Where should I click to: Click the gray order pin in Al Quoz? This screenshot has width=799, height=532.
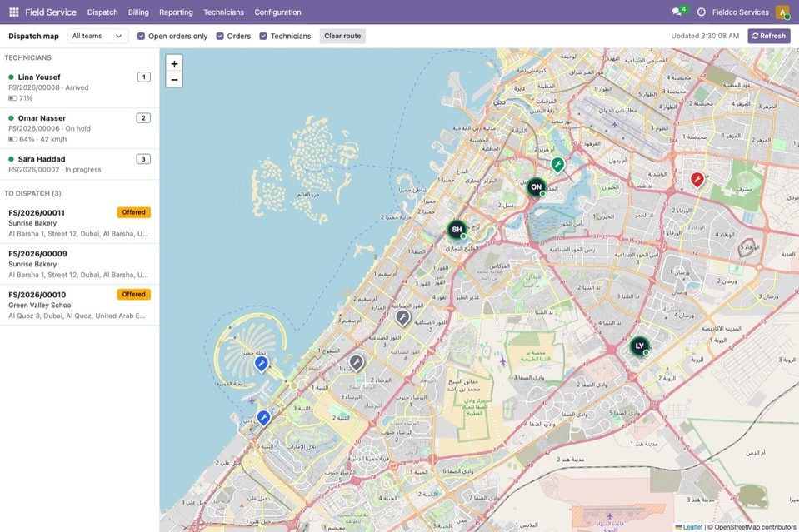[402, 318]
